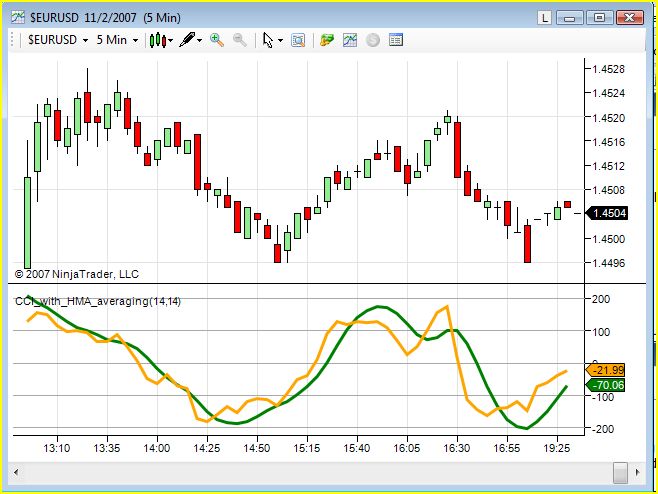Select the cursor pointer tool icon
Screen dimensions: 658x494
pos(268,40)
